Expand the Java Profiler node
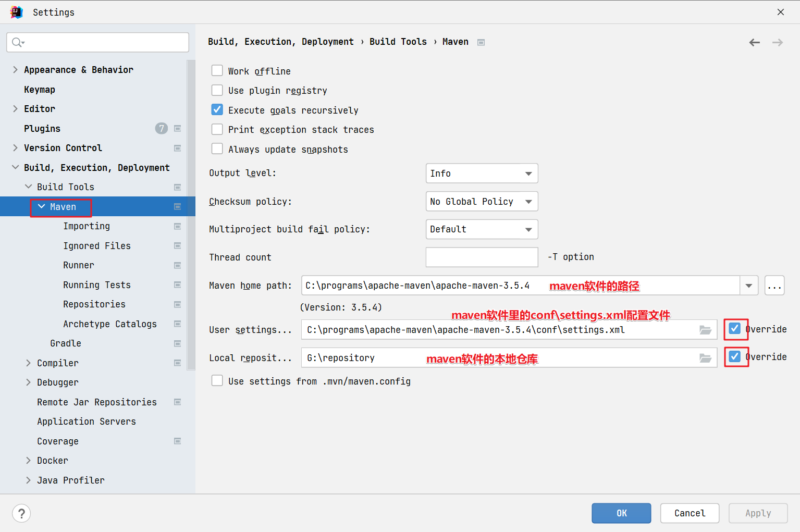800x532 pixels. tap(28, 480)
